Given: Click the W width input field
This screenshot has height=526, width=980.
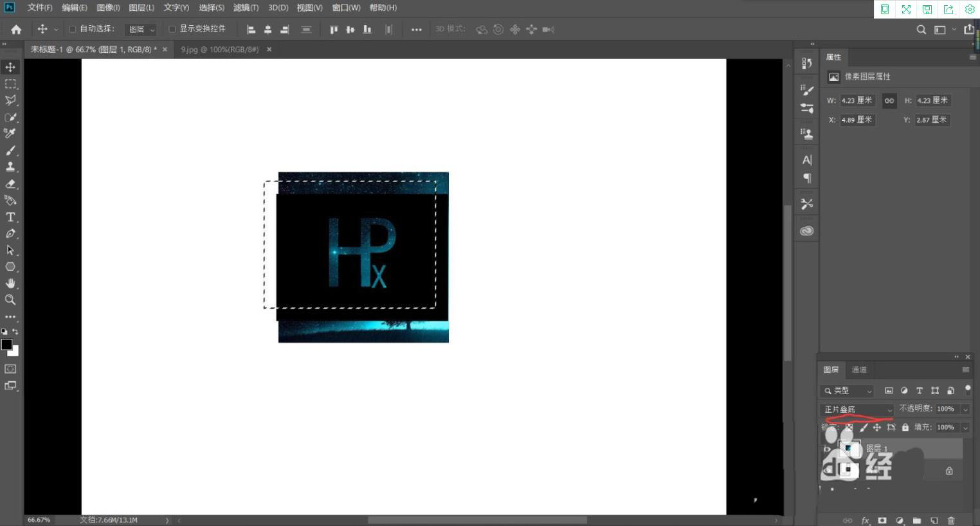Looking at the screenshot, I should tap(857, 100).
